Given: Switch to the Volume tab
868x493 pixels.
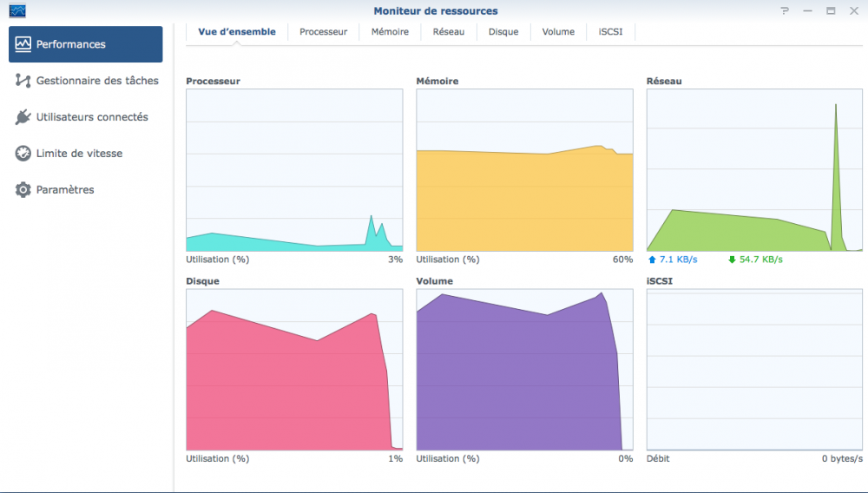Looking at the screenshot, I should point(558,31).
